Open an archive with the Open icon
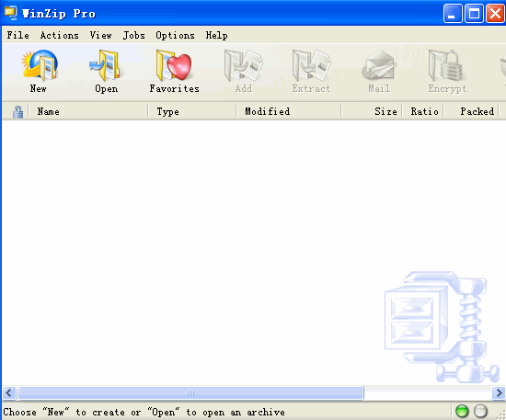This screenshot has width=506, height=420. pos(105,65)
